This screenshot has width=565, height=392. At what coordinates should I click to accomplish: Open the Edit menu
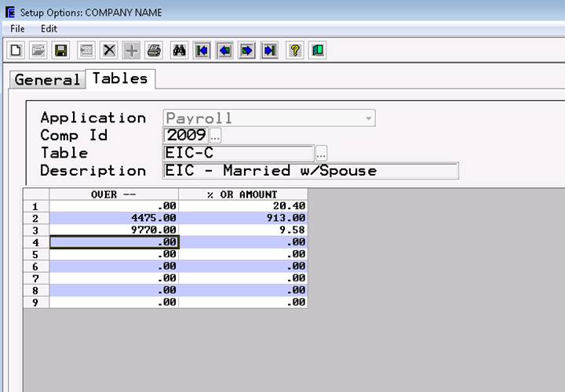(x=49, y=28)
